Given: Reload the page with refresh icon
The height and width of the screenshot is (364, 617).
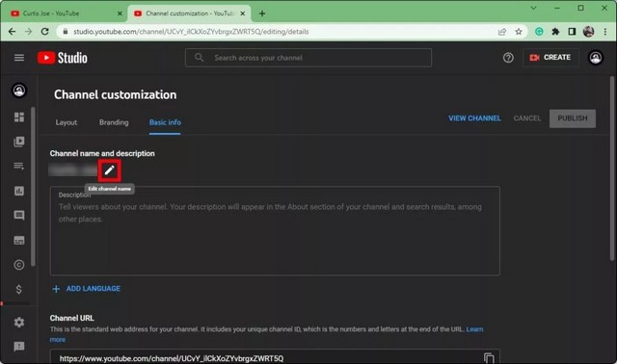Looking at the screenshot, I should tap(45, 32).
